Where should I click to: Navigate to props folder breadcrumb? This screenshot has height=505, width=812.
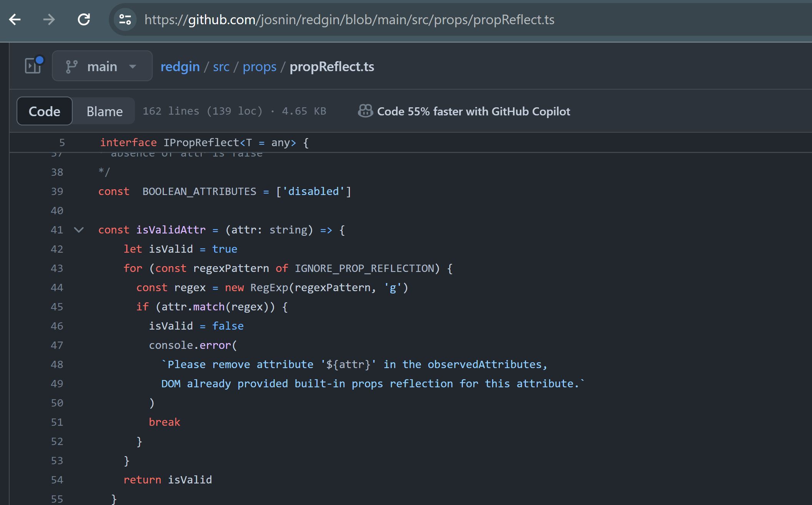click(x=260, y=67)
